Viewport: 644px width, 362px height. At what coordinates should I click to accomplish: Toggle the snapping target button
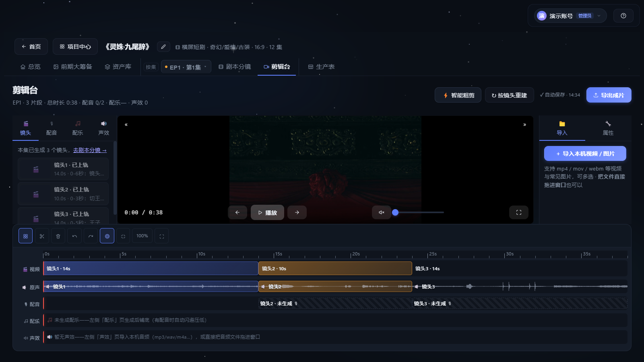point(107,236)
